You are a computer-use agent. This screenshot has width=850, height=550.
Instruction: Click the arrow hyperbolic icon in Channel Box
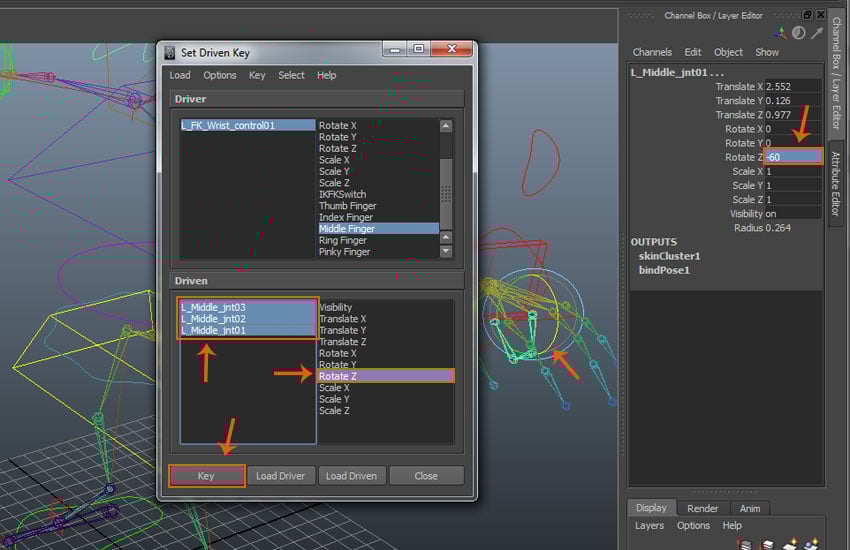(x=815, y=33)
